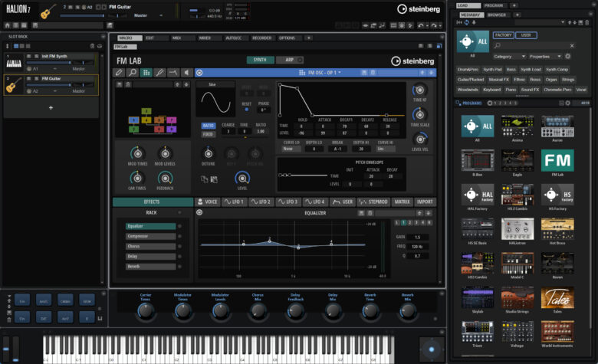Click the save icon in FM OSC header bar

click(364, 73)
